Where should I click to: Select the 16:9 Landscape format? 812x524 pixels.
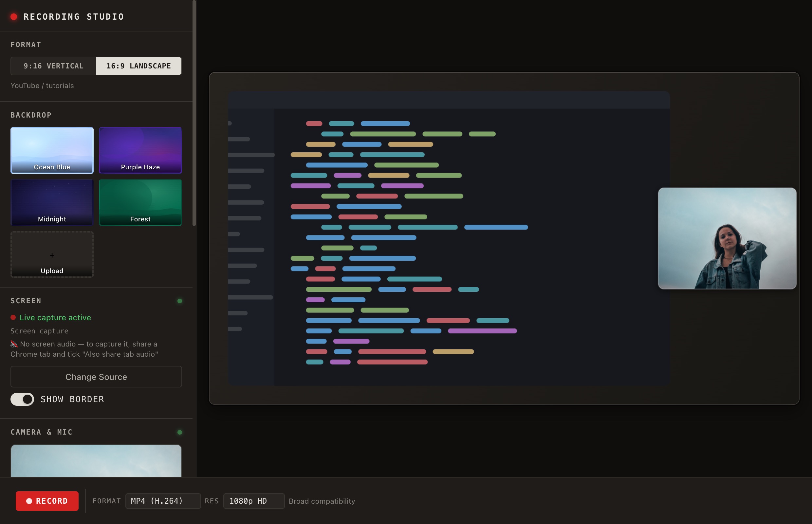(x=139, y=66)
